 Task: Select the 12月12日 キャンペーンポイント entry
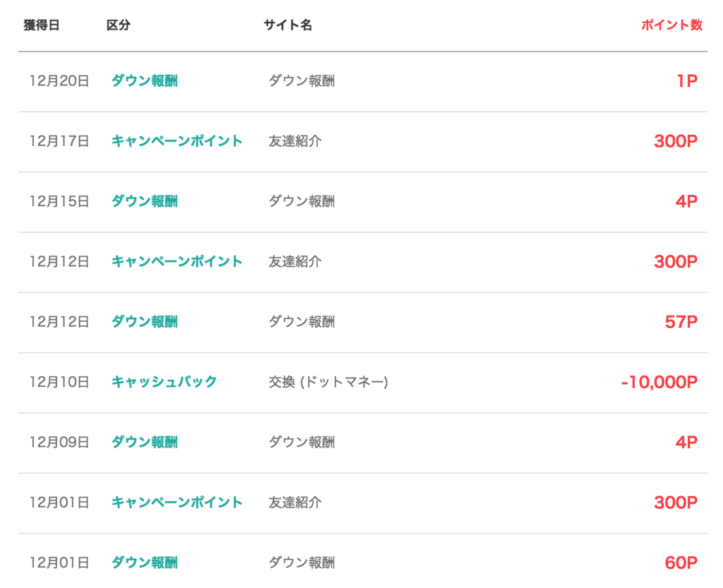coord(177,262)
